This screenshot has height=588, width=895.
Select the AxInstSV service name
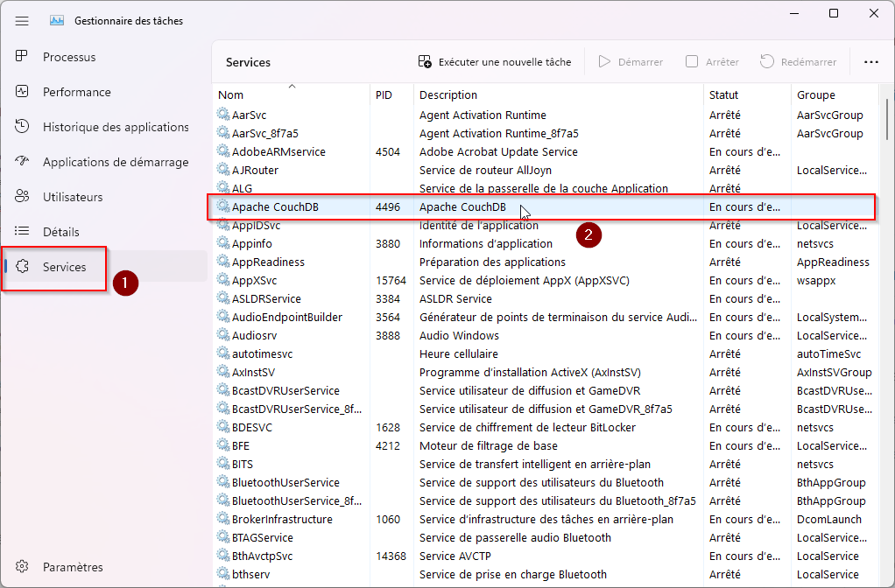coord(253,372)
